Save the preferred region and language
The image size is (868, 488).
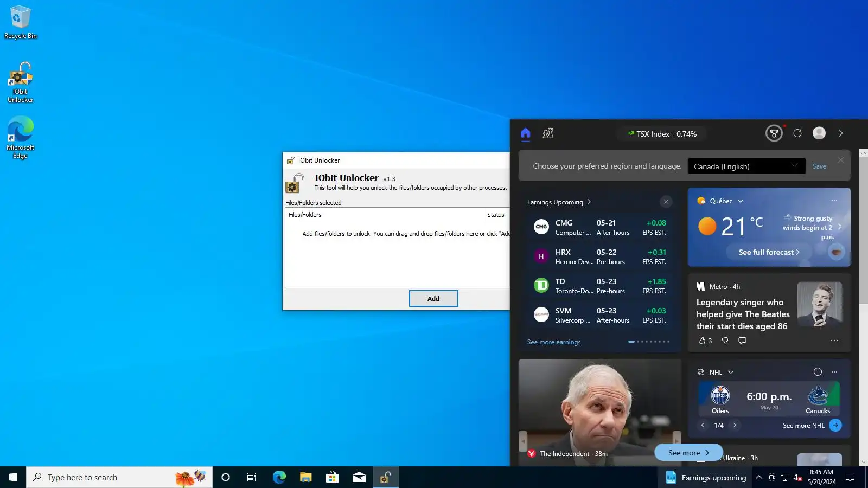coord(819,166)
